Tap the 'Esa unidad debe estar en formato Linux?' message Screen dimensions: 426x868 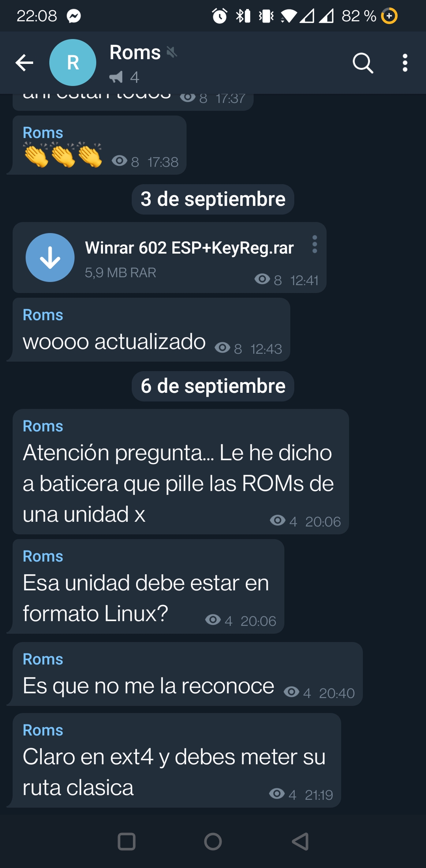148,586
